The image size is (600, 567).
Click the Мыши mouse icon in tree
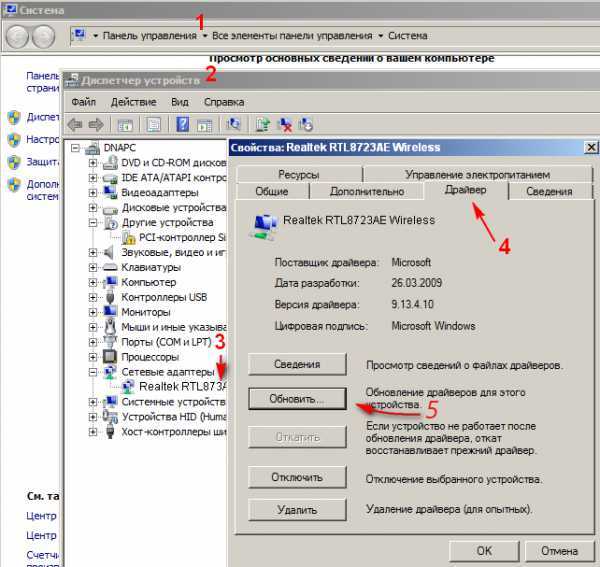pos(110,327)
